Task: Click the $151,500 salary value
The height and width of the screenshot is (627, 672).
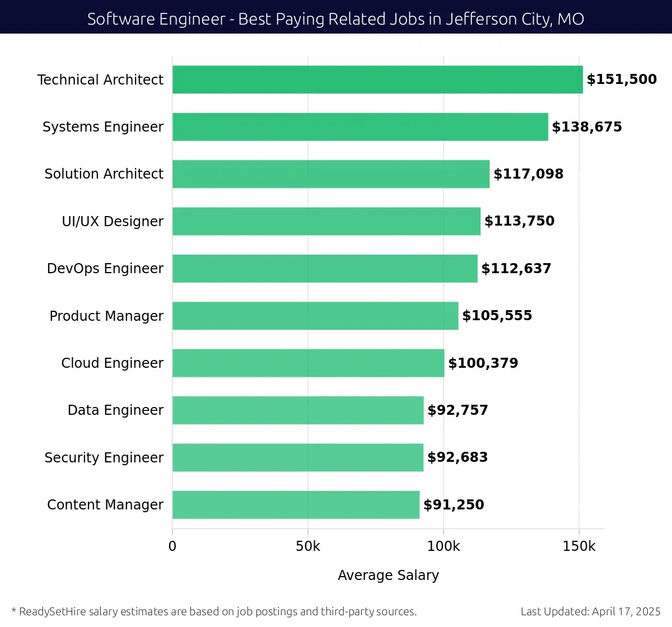Action: click(x=622, y=79)
